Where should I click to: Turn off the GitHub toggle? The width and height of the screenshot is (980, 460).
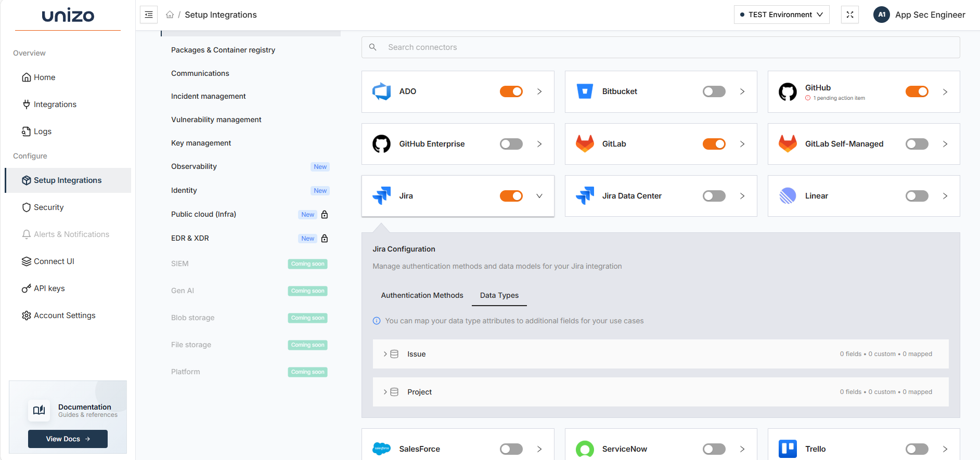(x=917, y=91)
